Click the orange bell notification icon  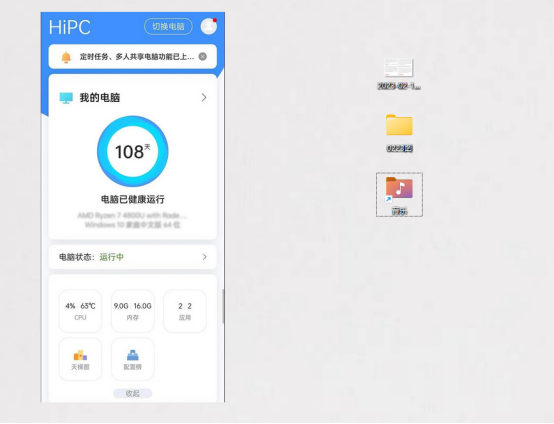[x=66, y=57]
